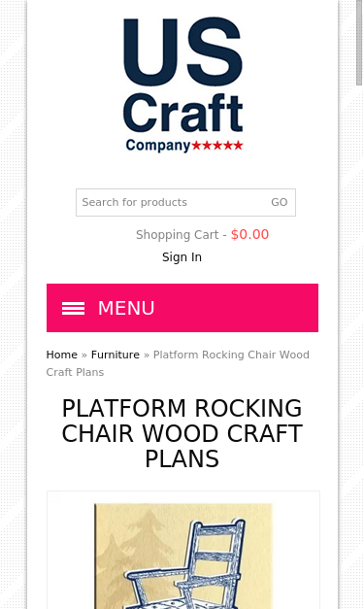364x609 pixels.
Task: Focus the Search for products field
Action: click(x=171, y=202)
